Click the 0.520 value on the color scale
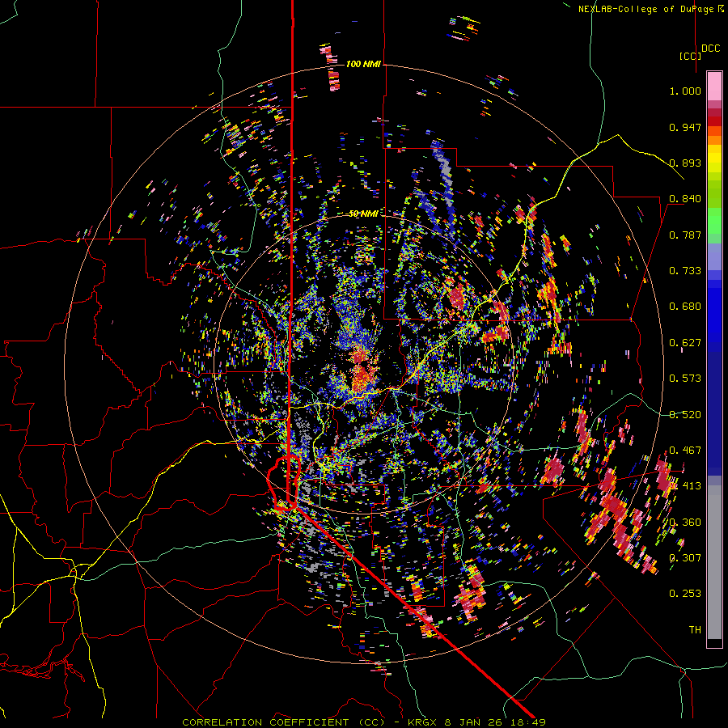 coord(685,415)
